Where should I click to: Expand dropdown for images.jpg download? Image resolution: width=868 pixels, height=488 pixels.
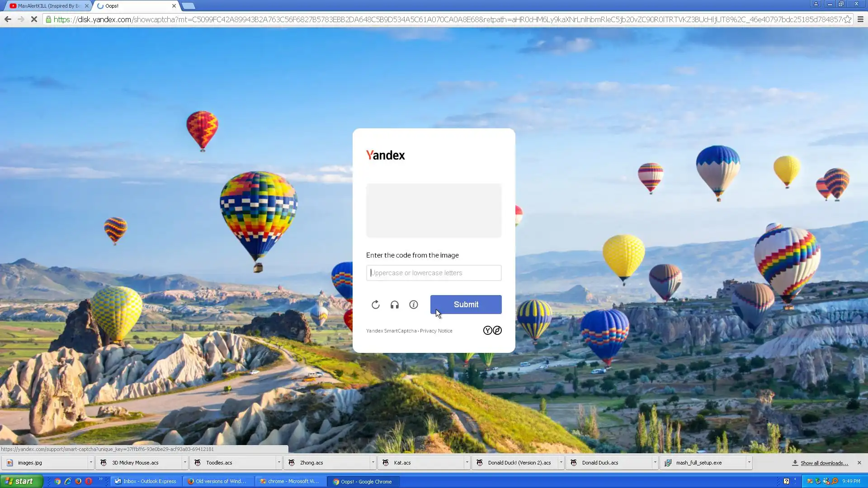pos(91,463)
